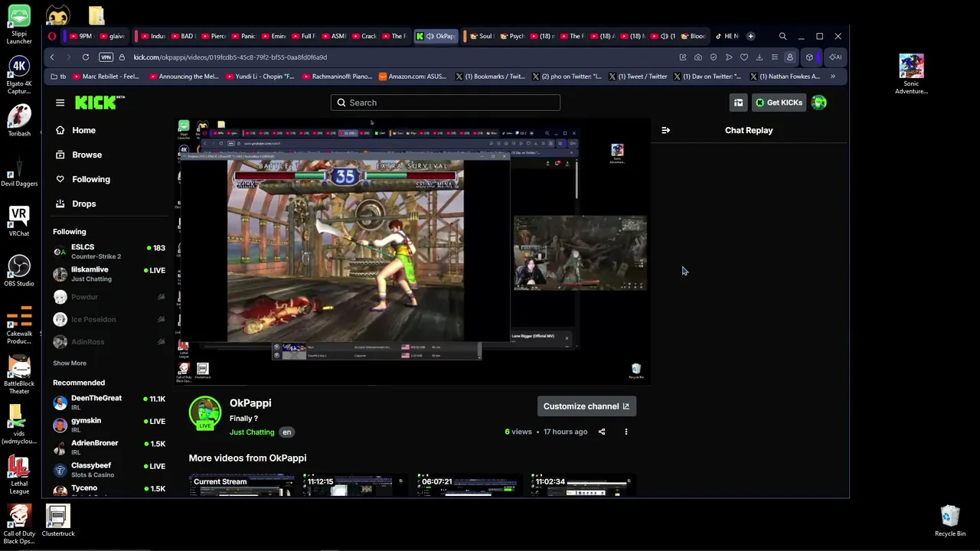Open the profile avatar menu in Kick header
Screen dimensions: 980x551
(x=819, y=103)
